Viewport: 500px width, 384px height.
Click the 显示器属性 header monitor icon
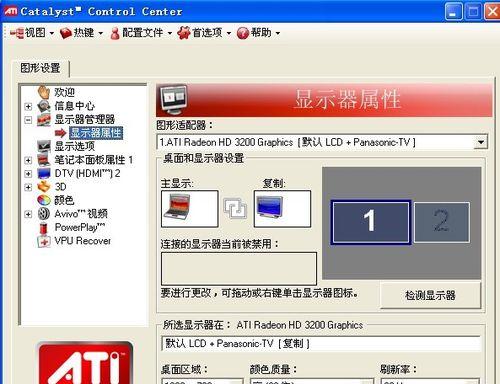click(x=173, y=100)
